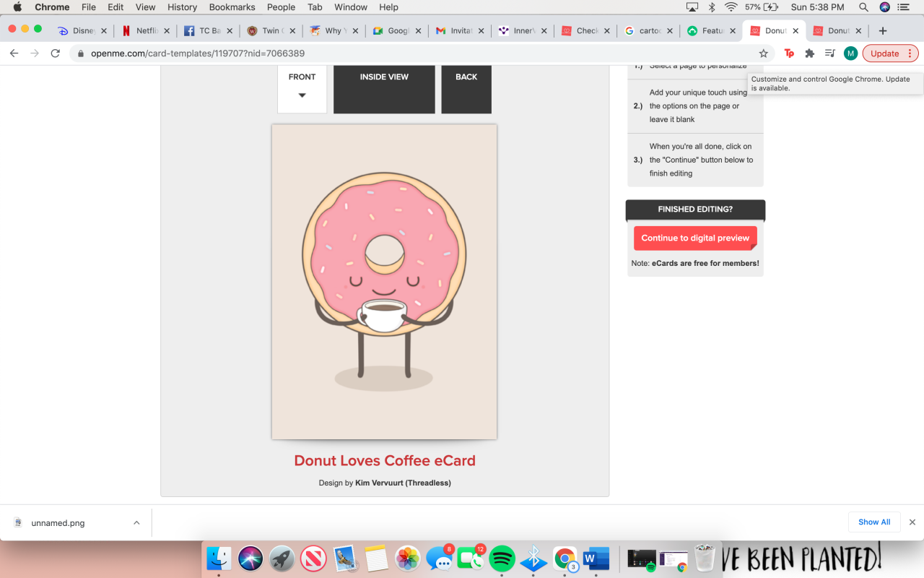Open Launchpad rocket in the dock

pos(282,558)
